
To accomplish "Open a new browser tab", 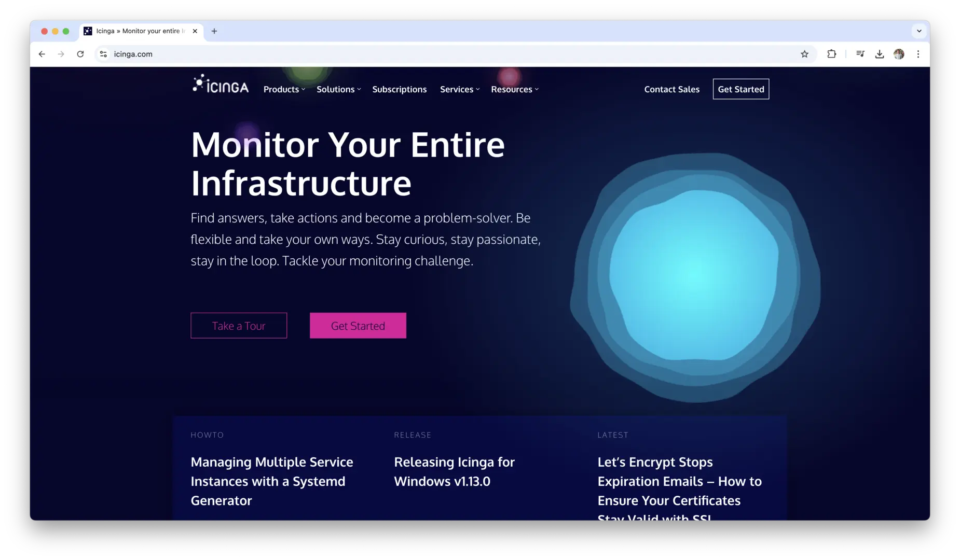I will click(214, 31).
